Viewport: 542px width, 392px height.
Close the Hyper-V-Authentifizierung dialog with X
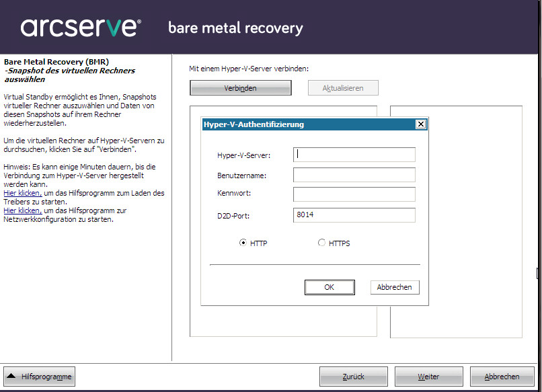(421, 124)
